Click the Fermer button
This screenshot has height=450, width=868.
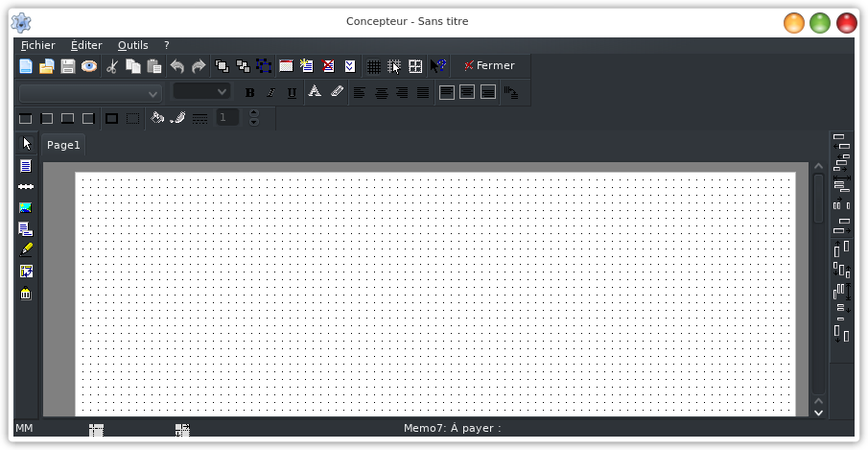coord(489,66)
